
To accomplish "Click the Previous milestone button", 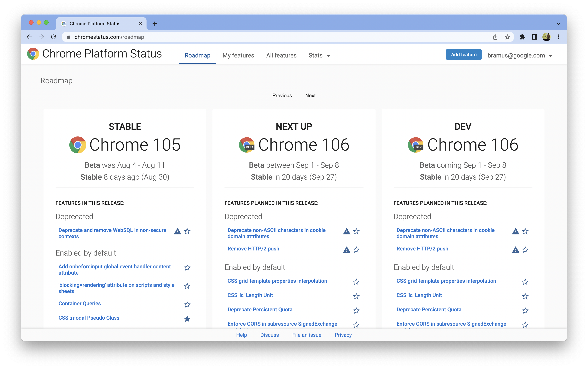I will (282, 95).
